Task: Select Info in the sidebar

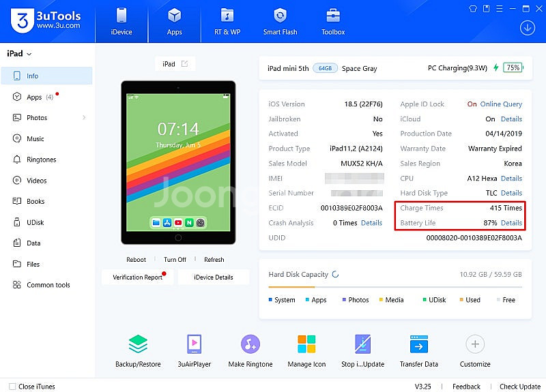Action: (x=46, y=76)
